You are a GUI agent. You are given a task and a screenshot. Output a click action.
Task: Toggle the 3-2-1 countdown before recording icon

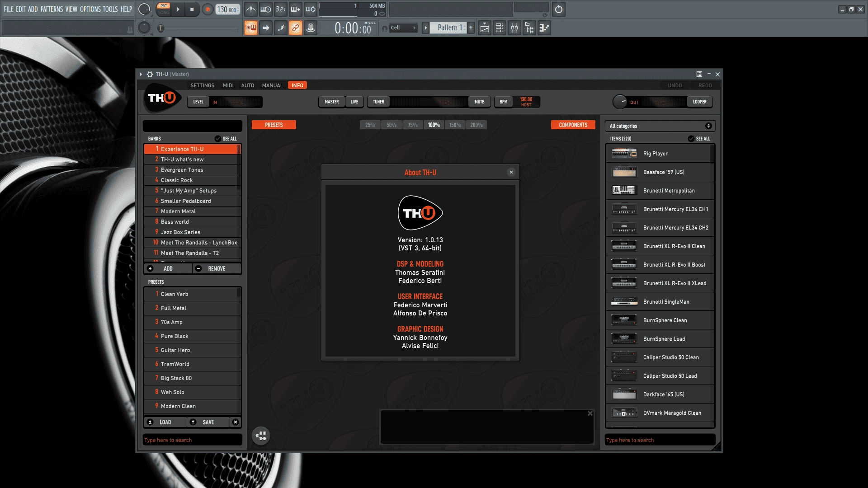281,9
